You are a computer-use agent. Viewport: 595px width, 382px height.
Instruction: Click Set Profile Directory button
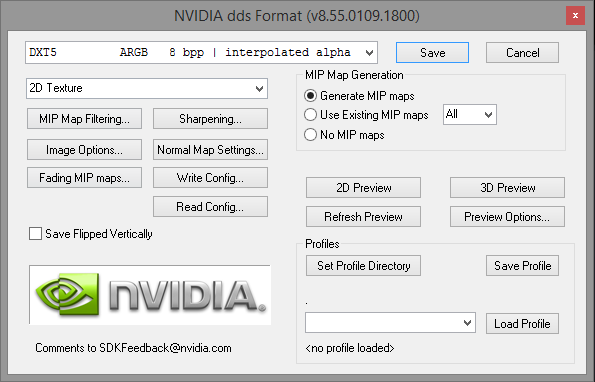[363, 266]
